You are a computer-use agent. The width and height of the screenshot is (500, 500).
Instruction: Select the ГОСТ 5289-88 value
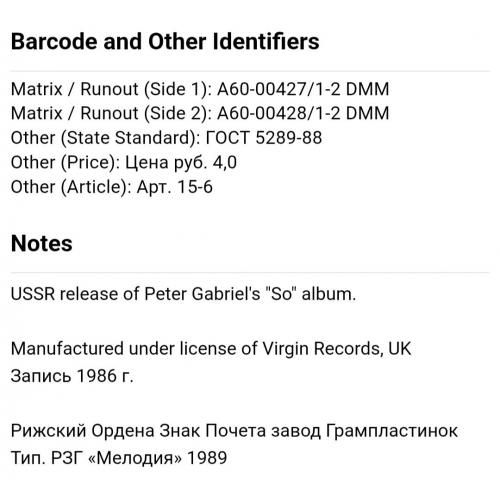(x=264, y=138)
